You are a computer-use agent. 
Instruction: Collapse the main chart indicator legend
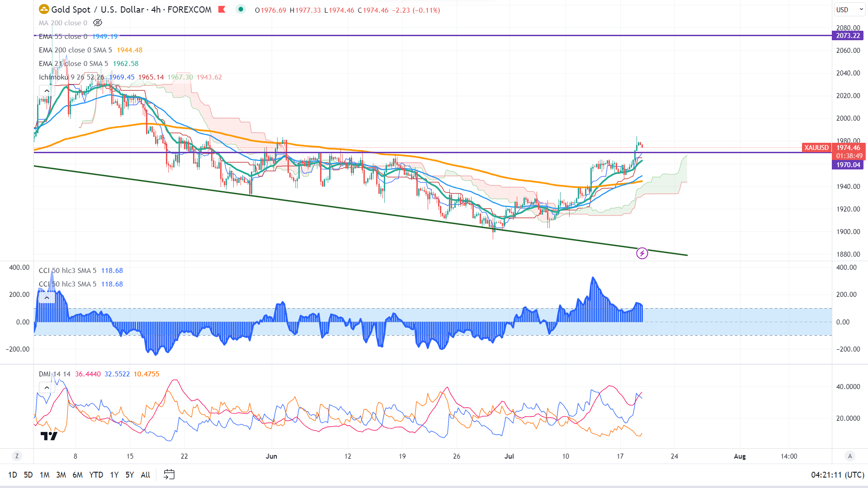[x=47, y=91]
